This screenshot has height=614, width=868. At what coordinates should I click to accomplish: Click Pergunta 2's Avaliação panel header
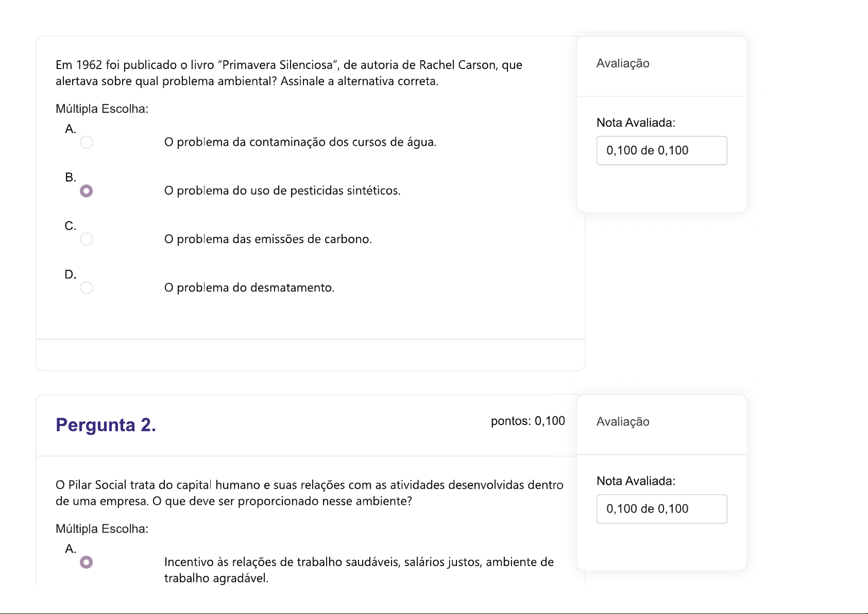tap(623, 422)
